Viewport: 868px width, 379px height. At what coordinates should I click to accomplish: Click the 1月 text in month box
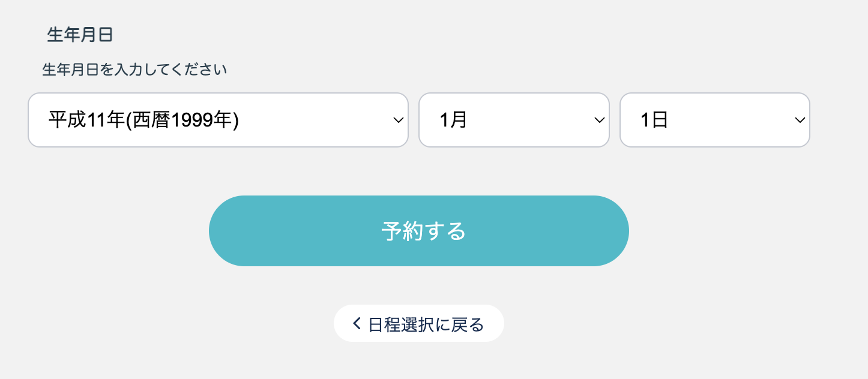(453, 120)
